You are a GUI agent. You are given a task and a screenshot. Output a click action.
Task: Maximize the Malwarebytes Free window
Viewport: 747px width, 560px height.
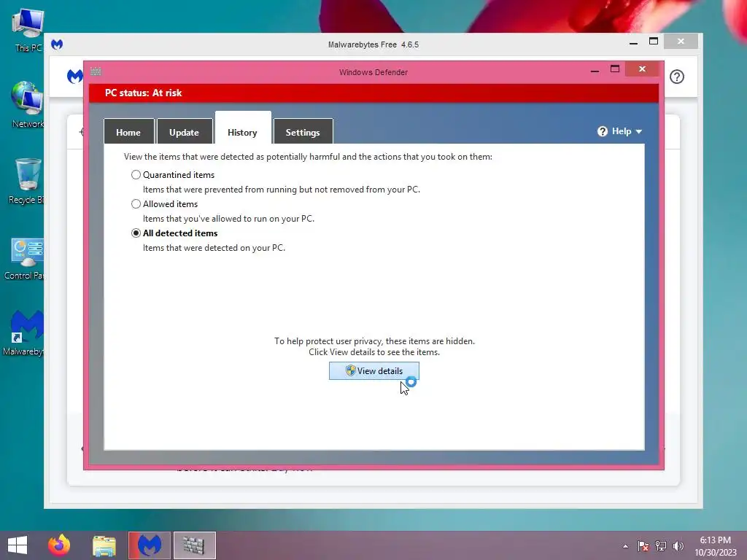(x=654, y=42)
